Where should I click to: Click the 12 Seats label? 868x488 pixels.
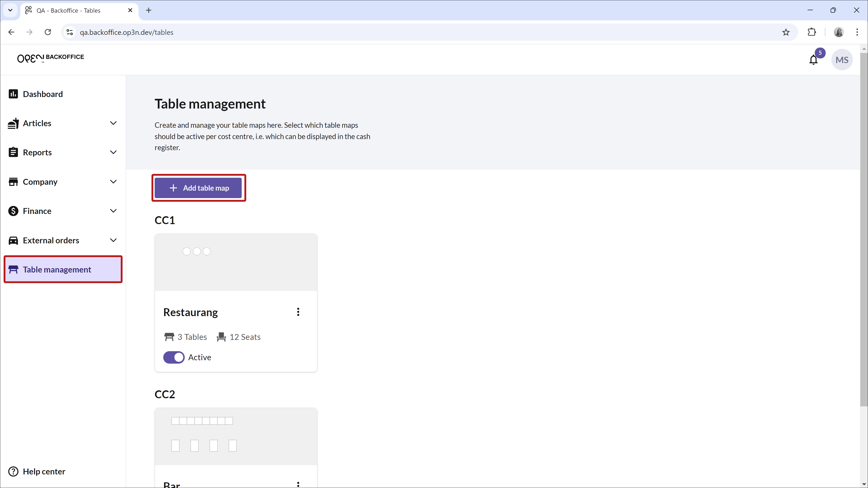(245, 337)
